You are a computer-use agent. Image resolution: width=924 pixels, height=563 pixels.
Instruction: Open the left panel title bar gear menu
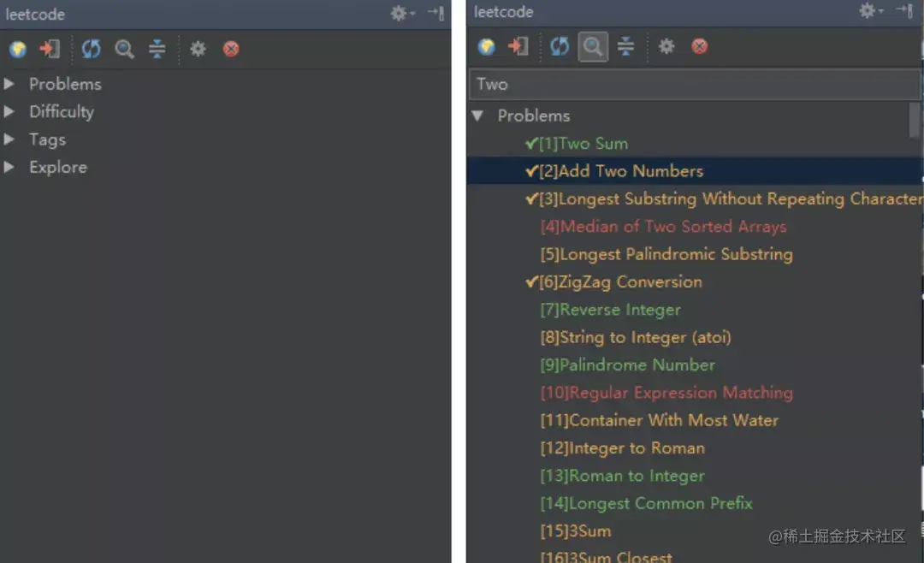(x=402, y=13)
